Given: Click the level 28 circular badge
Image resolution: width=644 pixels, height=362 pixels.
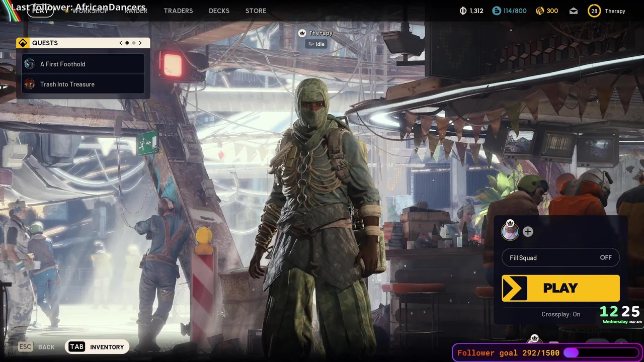Looking at the screenshot, I should click(594, 11).
